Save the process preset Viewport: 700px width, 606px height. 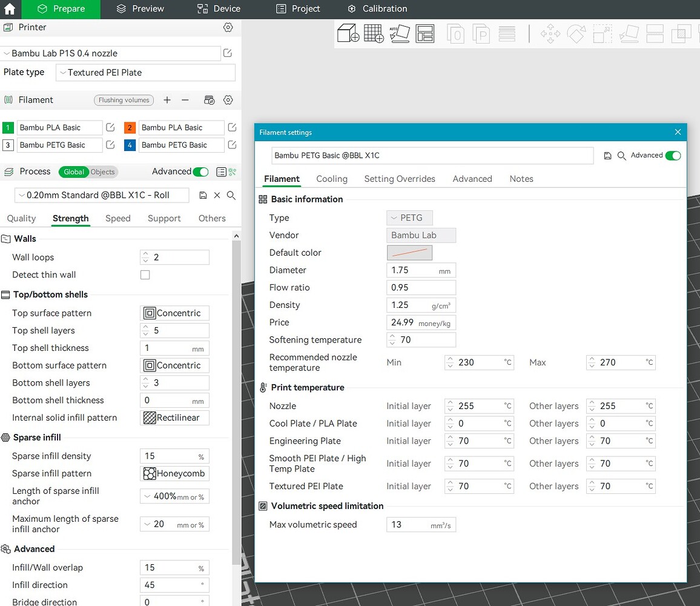pyautogui.click(x=203, y=195)
